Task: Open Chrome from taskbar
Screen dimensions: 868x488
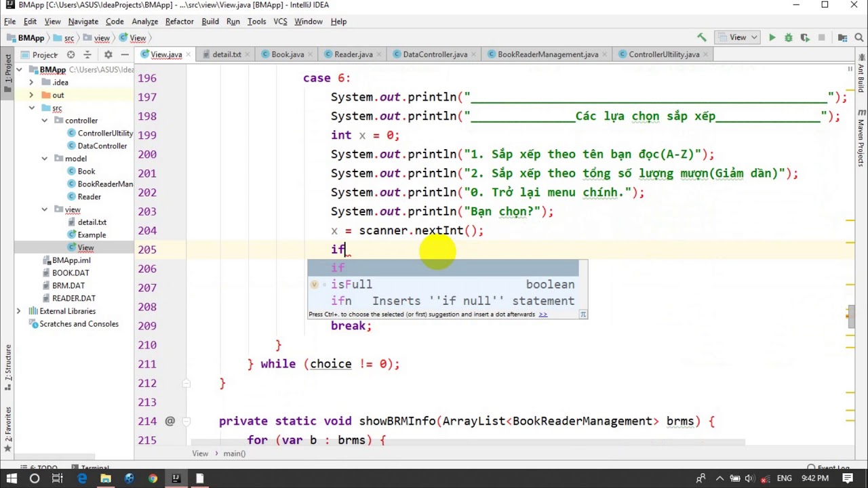Action: pyautogui.click(x=153, y=479)
